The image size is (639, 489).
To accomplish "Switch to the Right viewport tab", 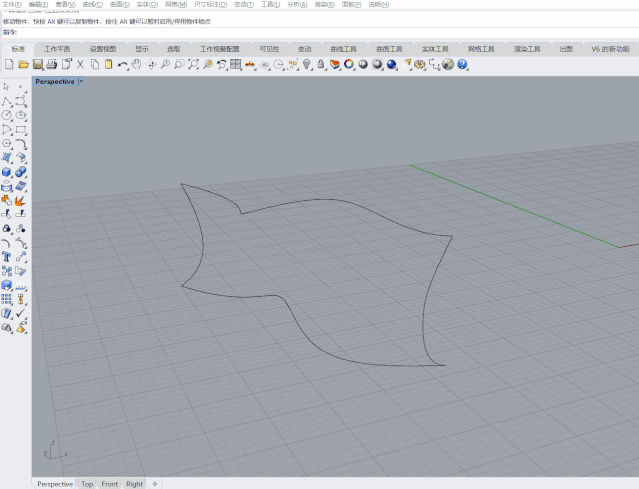I will 134,484.
